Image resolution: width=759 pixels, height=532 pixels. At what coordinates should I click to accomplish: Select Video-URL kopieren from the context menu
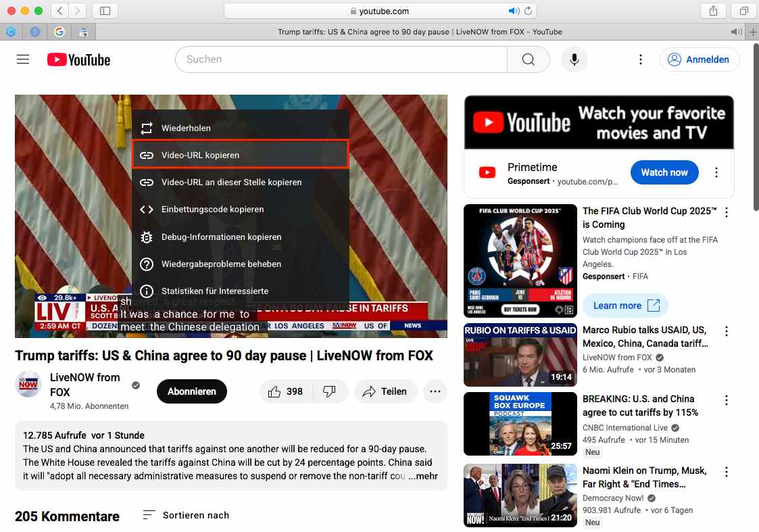point(199,153)
